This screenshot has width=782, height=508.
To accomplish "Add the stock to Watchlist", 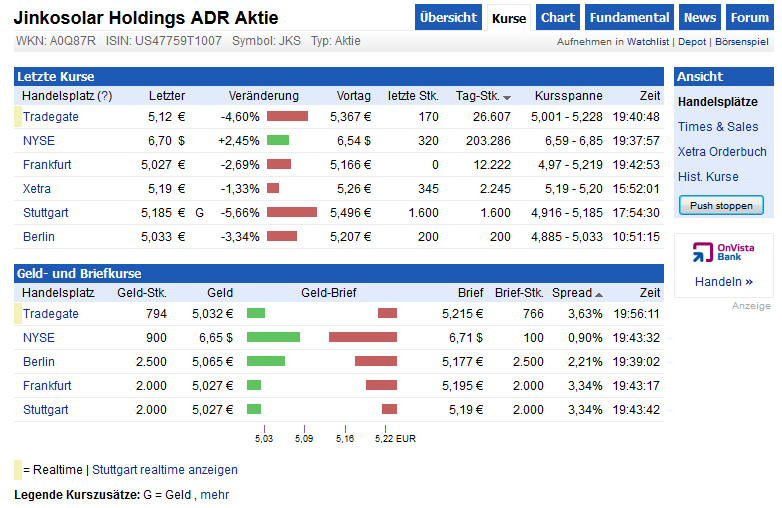I will (x=613, y=42).
